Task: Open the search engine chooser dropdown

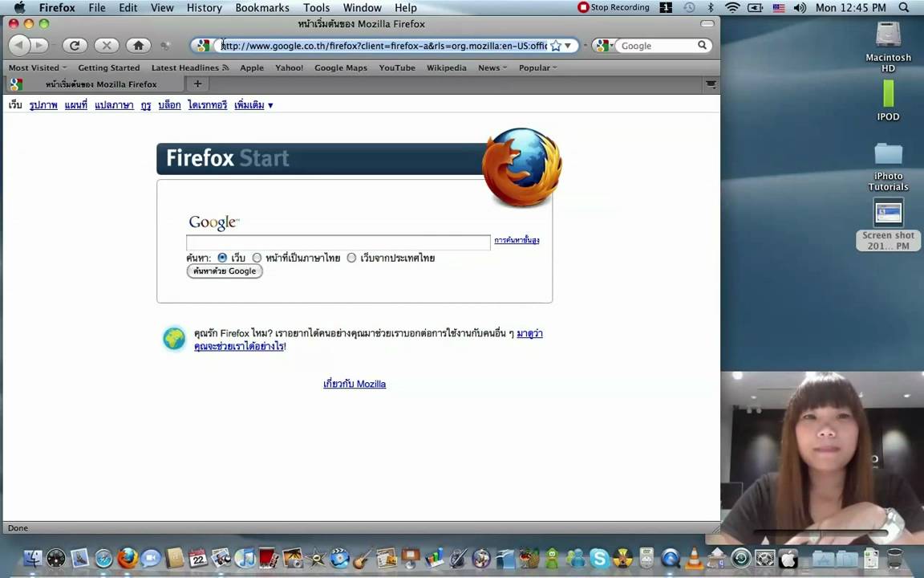Action: (x=603, y=46)
